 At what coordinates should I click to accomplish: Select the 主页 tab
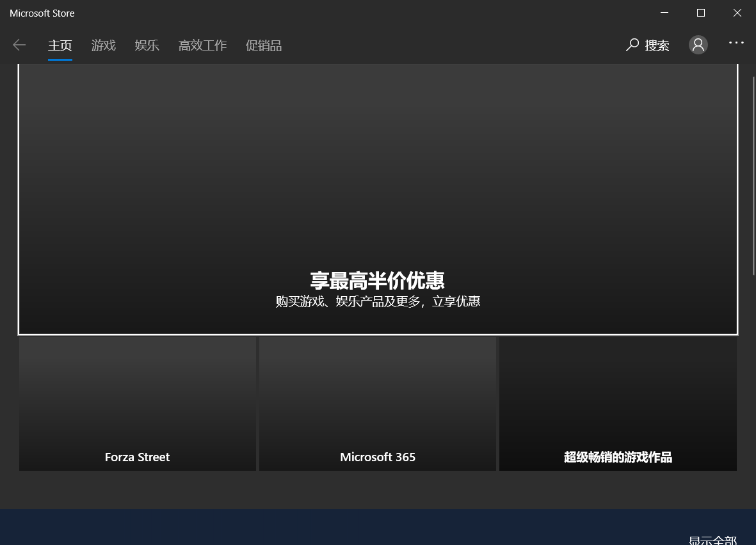click(x=60, y=45)
